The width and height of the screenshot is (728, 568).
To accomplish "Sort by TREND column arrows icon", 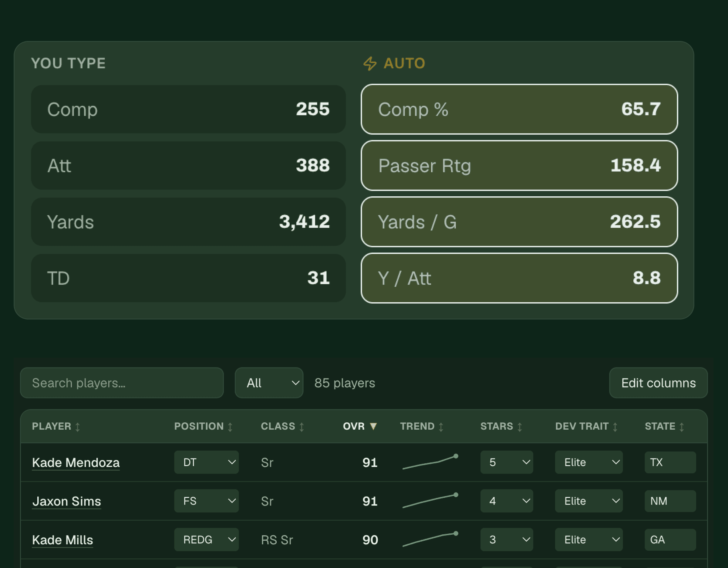I will click(x=441, y=427).
